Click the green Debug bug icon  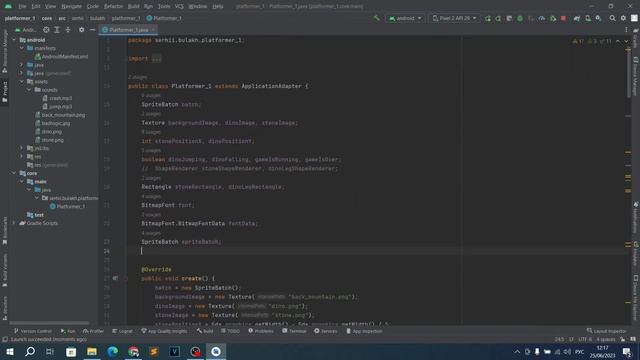pyautogui.click(x=520, y=18)
